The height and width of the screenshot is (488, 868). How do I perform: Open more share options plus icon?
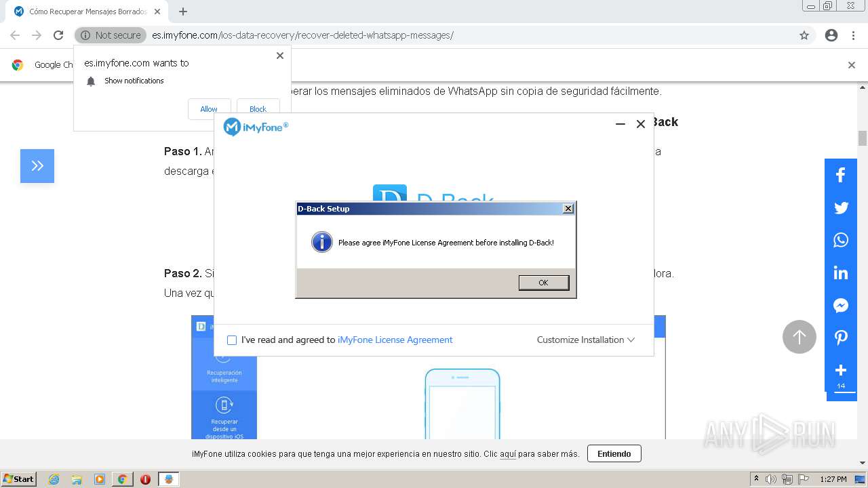(x=841, y=370)
